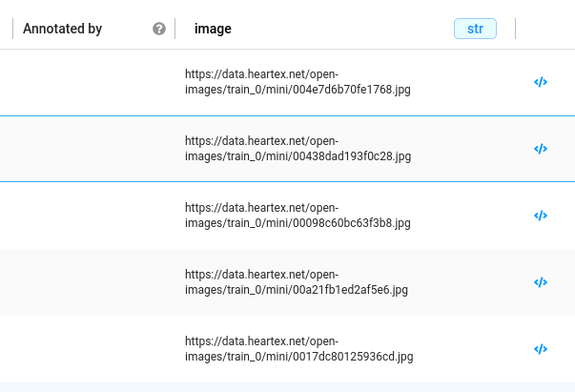
Task: Click the empty Annotated by cell in first row
Action: (x=88, y=82)
